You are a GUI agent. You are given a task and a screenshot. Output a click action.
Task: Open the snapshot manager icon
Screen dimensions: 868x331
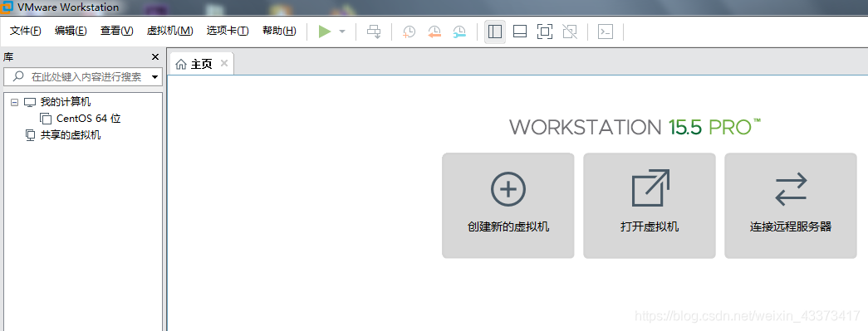[459, 32]
